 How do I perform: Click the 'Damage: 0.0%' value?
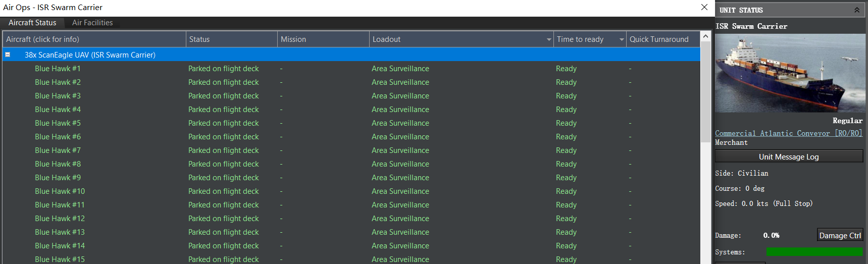pyautogui.click(x=771, y=235)
